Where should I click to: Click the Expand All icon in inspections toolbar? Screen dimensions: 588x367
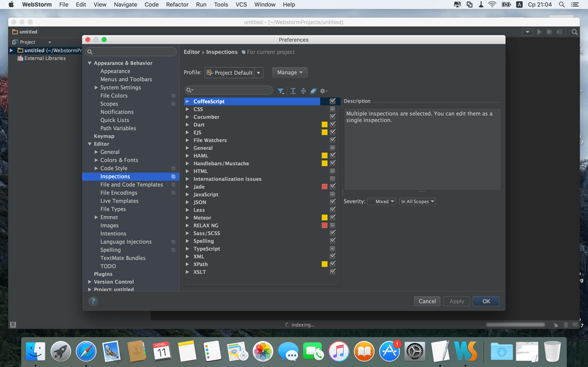tap(293, 91)
